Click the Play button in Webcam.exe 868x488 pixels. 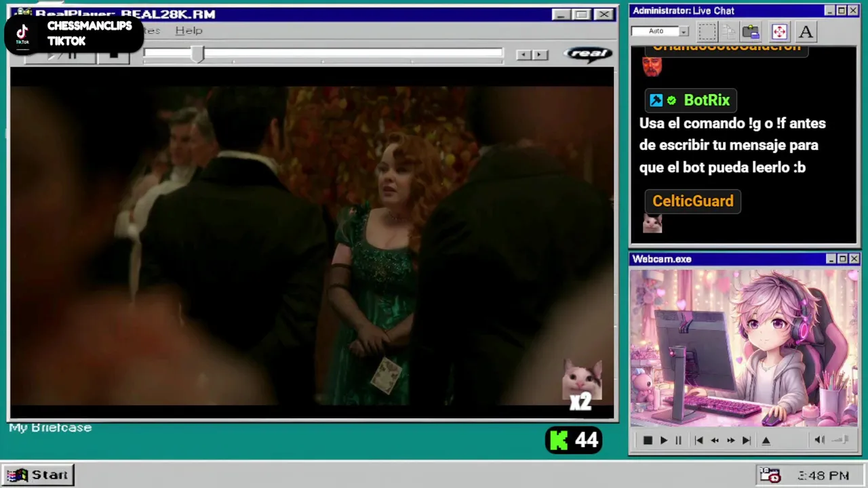click(x=664, y=441)
